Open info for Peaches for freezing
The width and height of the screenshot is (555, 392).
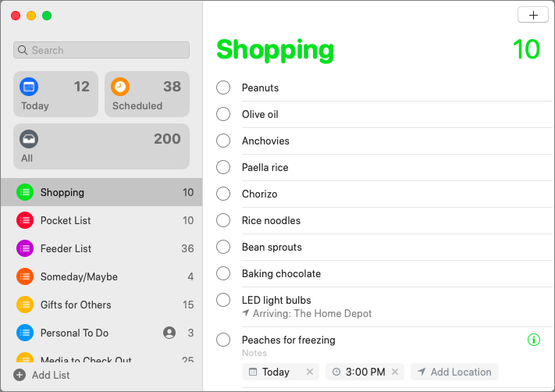[x=534, y=340]
